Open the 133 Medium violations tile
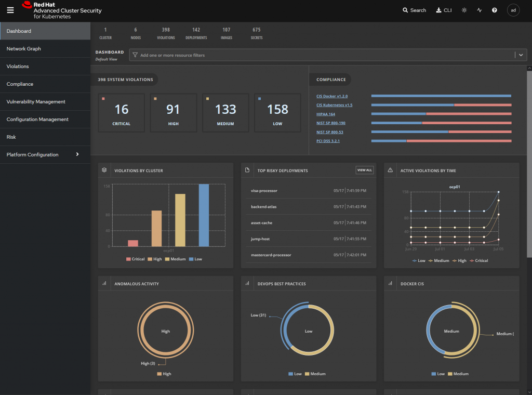The width and height of the screenshot is (532, 395). click(225, 113)
